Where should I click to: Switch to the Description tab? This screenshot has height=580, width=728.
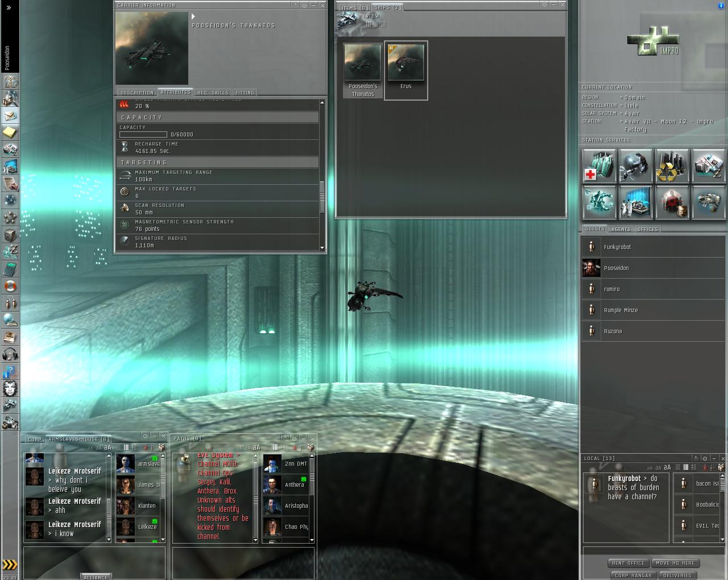[137, 93]
